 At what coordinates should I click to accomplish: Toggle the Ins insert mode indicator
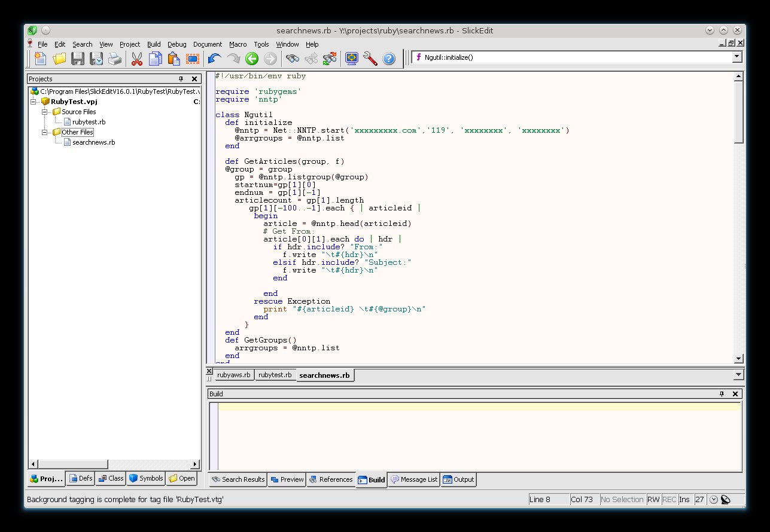684,499
